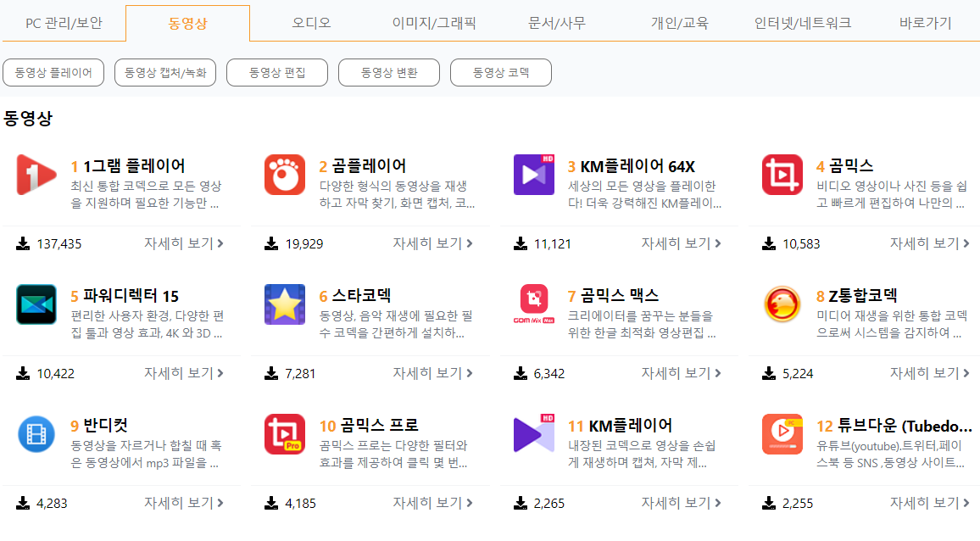This screenshot has height=541, width=980.
Task: Click download icon beside 2,265
Action: (x=520, y=503)
